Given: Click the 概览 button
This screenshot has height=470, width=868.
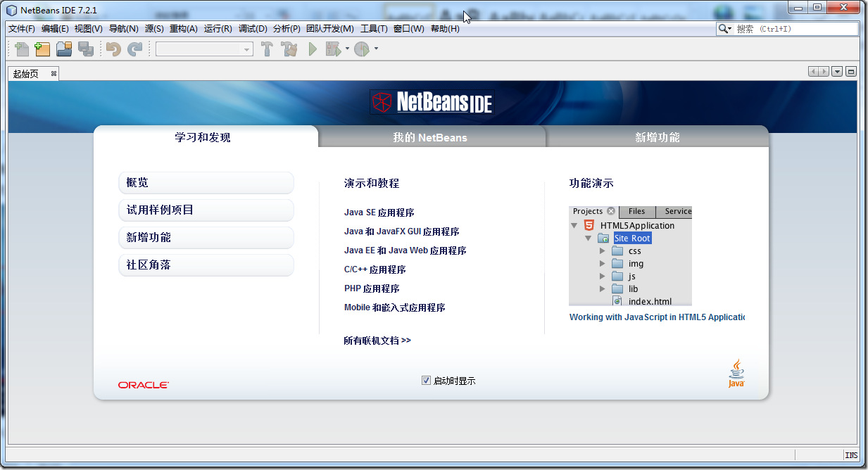Looking at the screenshot, I should point(206,183).
